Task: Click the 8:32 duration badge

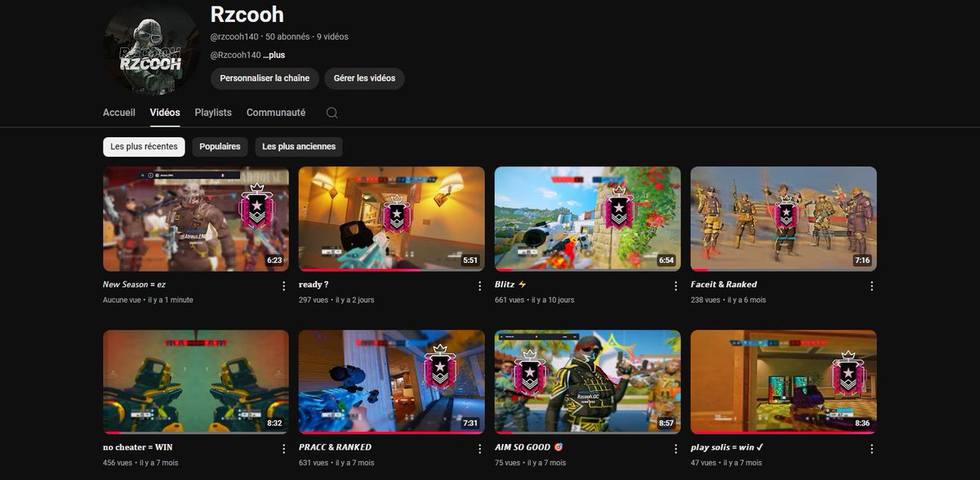Action: click(x=274, y=424)
